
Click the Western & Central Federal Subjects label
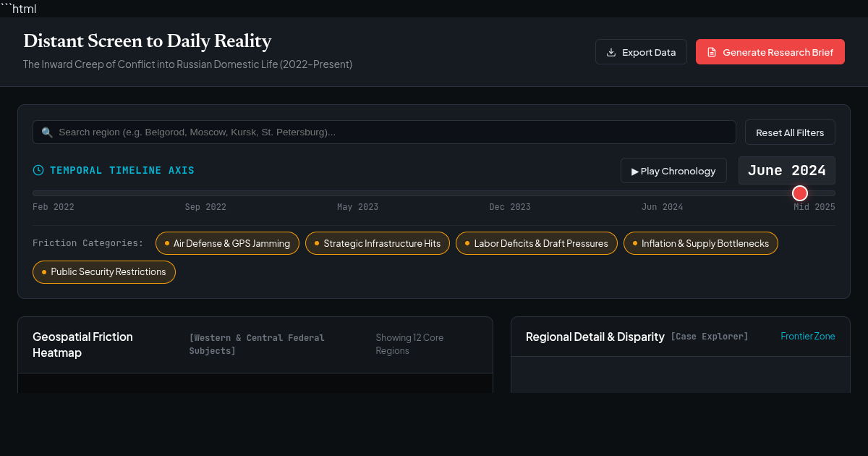click(x=257, y=345)
